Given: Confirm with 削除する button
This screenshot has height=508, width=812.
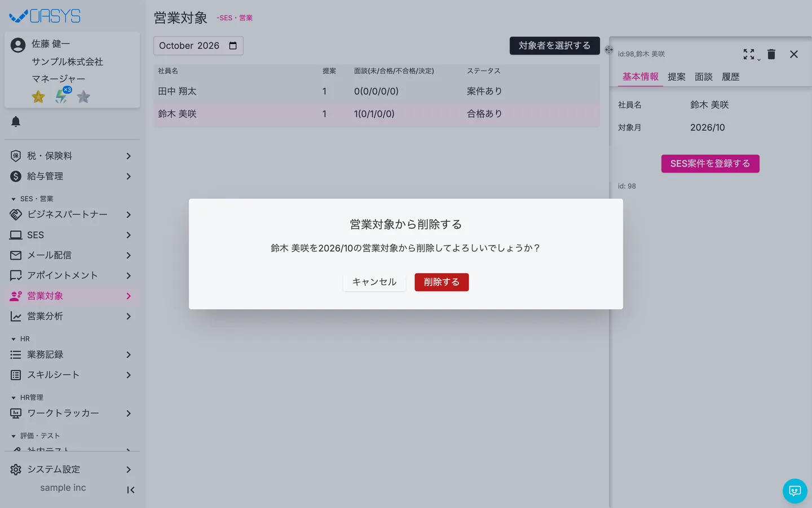Looking at the screenshot, I should click(x=442, y=282).
